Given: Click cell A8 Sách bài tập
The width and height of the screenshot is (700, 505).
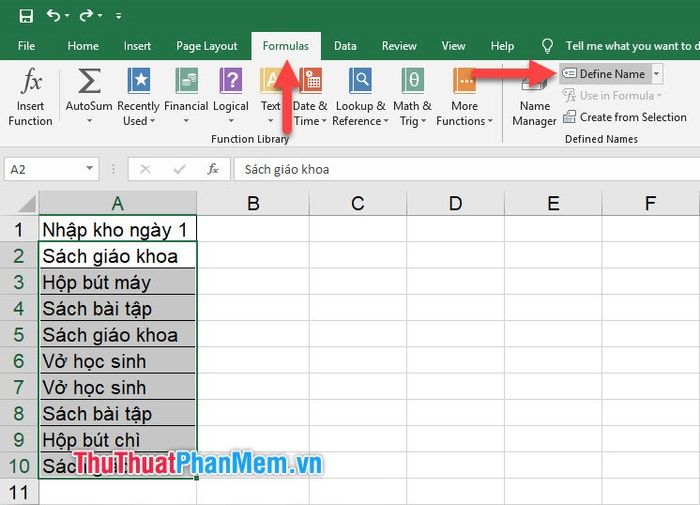Looking at the screenshot, I should (x=117, y=413).
